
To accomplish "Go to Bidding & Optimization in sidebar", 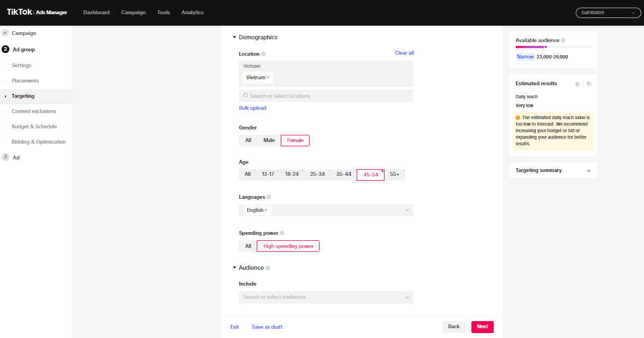I will (x=39, y=141).
